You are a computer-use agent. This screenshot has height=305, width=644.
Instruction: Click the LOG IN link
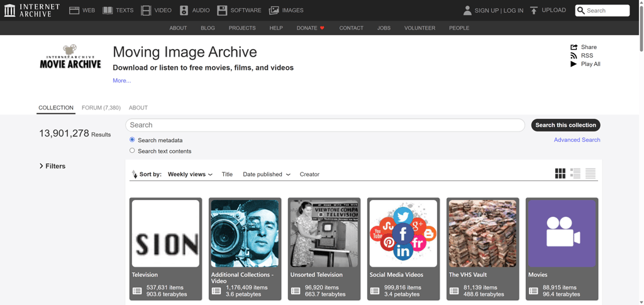(513, 11)
